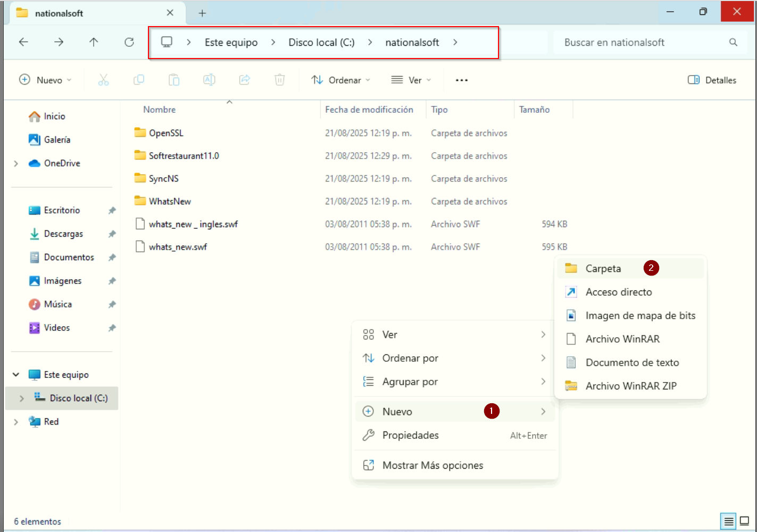This screenshot has height=532, width=757.
Task: Click the Rename icon in toolbar
Action: tap(209, 80)
